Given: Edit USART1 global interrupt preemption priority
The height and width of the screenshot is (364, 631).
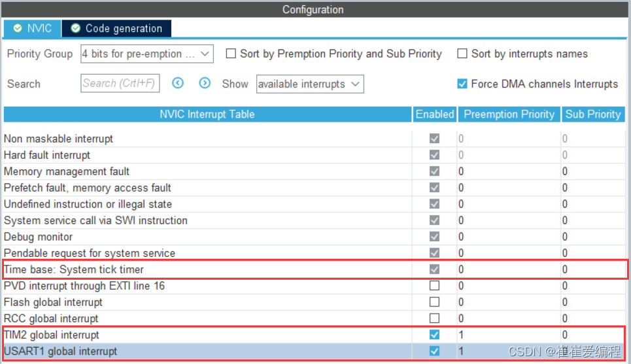Looking at the screenshot, I should [509, 351].
